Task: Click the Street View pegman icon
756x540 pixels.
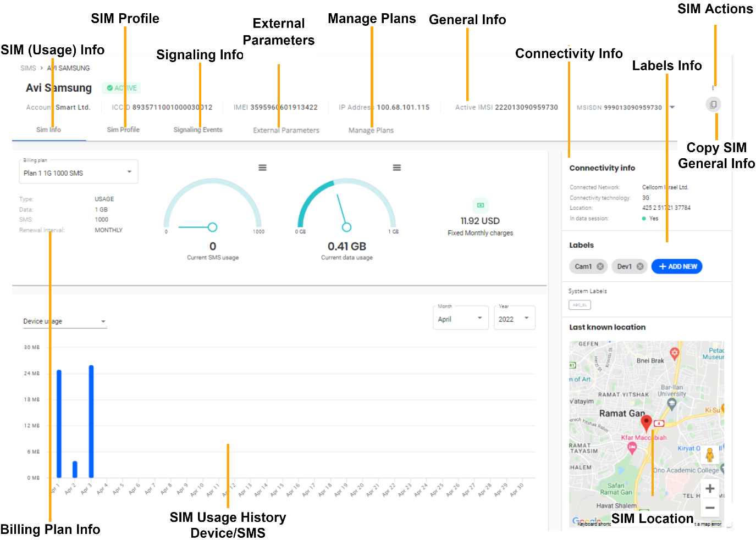Action: coord(710,455)
